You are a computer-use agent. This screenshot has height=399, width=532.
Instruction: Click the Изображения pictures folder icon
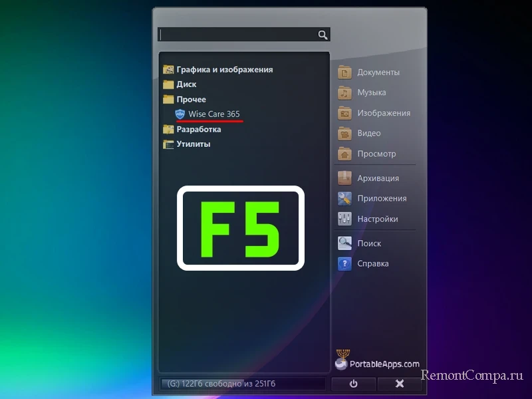344,113
